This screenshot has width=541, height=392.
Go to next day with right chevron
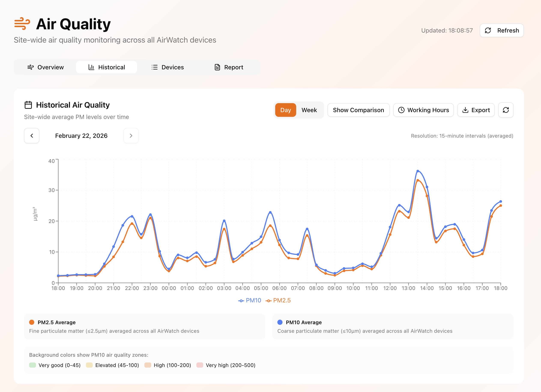tap(131, 136)
